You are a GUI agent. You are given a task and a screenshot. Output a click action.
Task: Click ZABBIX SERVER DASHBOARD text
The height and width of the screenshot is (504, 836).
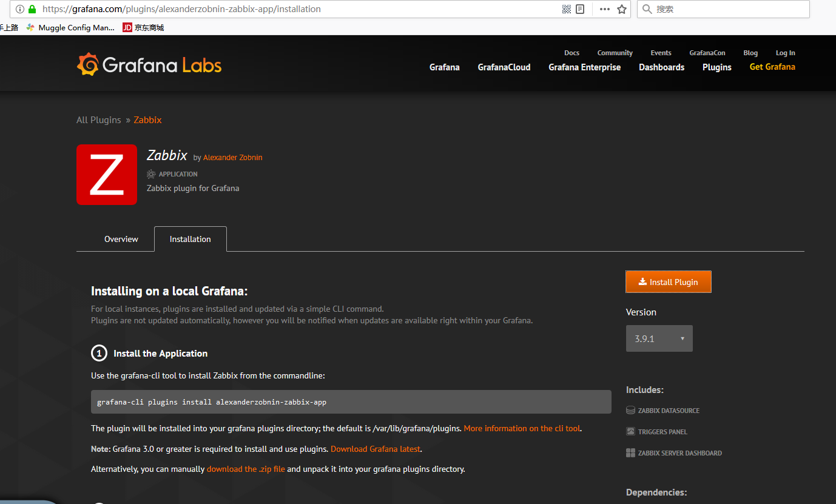click(680, 453)
